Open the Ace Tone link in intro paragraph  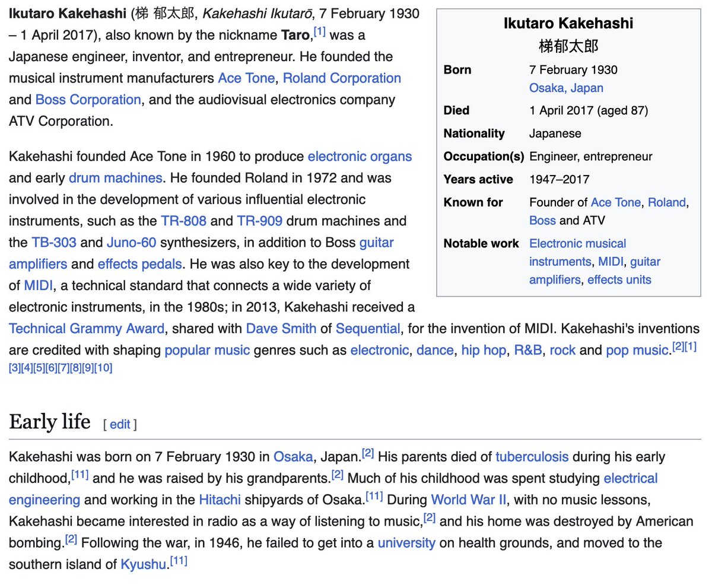(x=246, y=78)
